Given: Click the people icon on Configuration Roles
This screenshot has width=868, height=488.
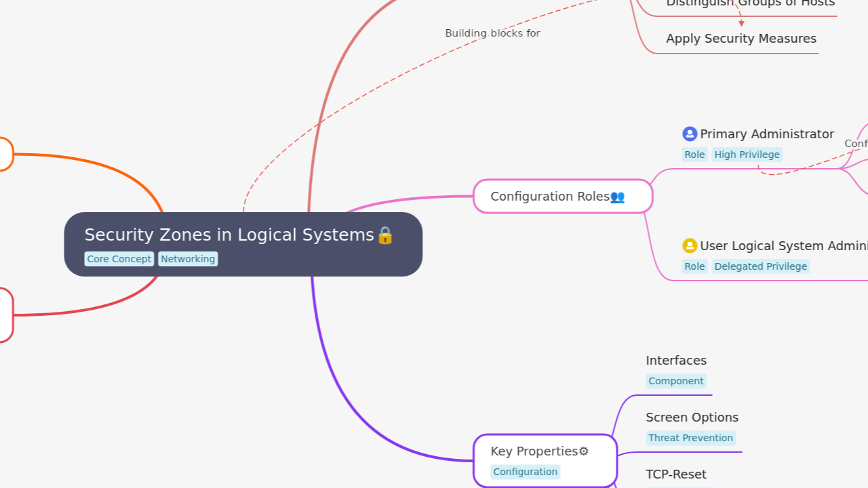Looking at the screenshot, I should (617, 197).
